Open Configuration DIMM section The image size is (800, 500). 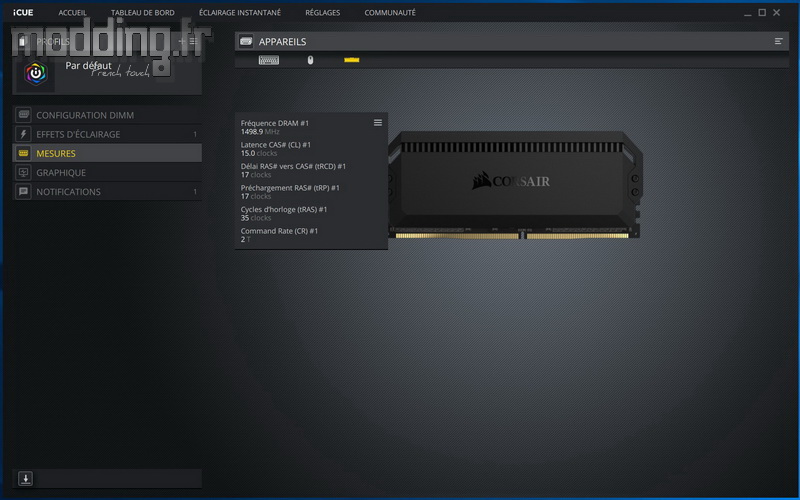point(107,115)
